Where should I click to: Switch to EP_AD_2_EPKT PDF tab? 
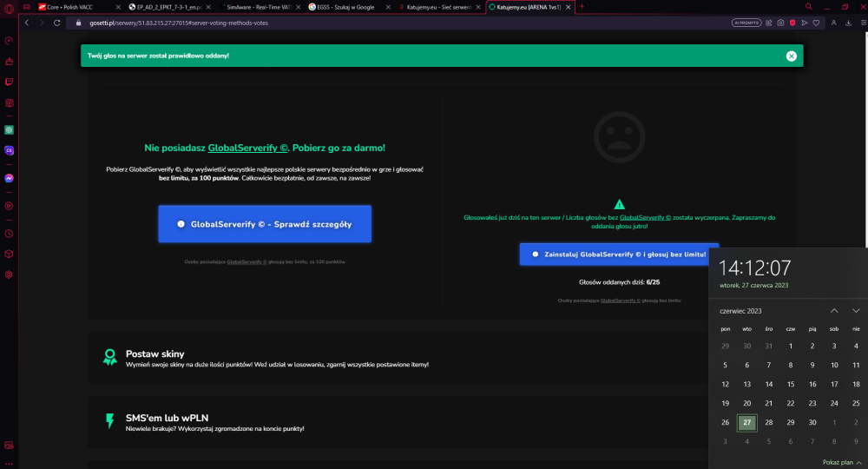[169, 7]
